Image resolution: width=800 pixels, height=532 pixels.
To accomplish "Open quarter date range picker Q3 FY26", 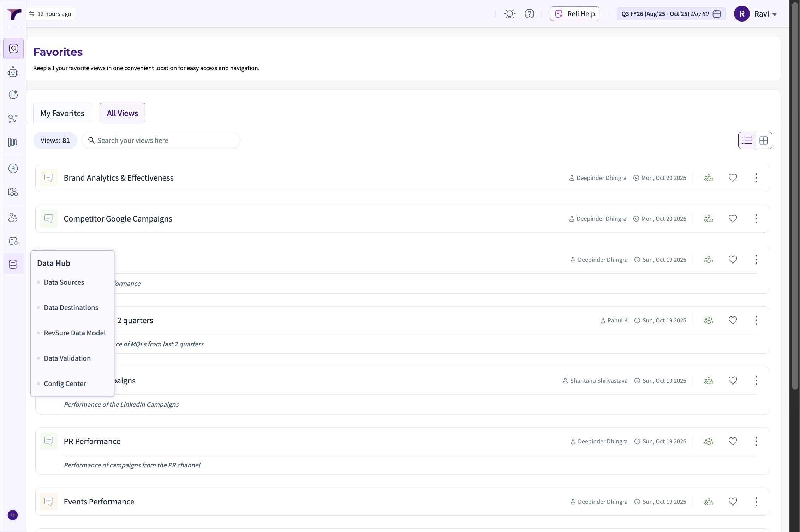I will point(670,14).
